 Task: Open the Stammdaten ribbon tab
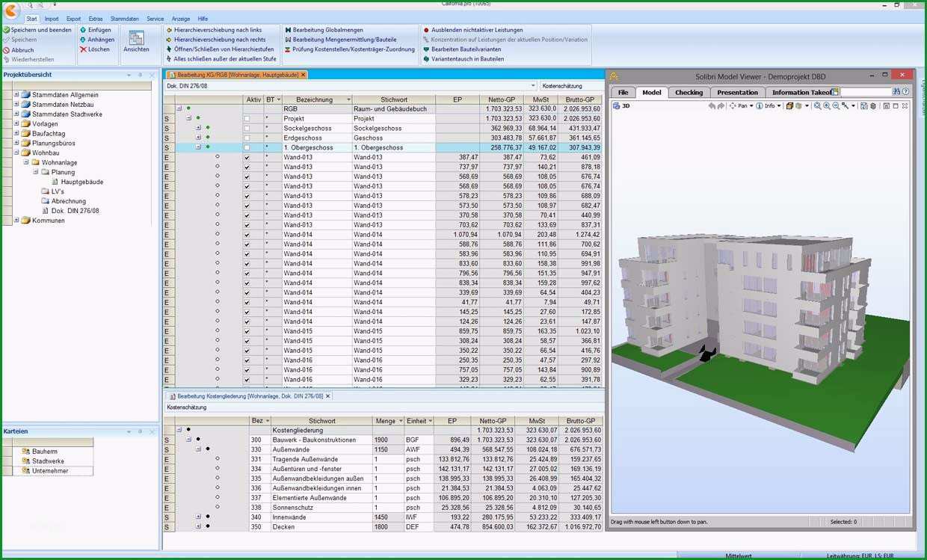(x=125, y=19)
